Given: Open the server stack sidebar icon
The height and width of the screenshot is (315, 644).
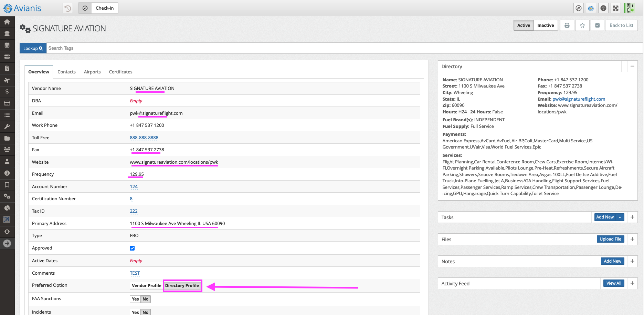Looking at the screenshot, I should (x=7, y=57).
